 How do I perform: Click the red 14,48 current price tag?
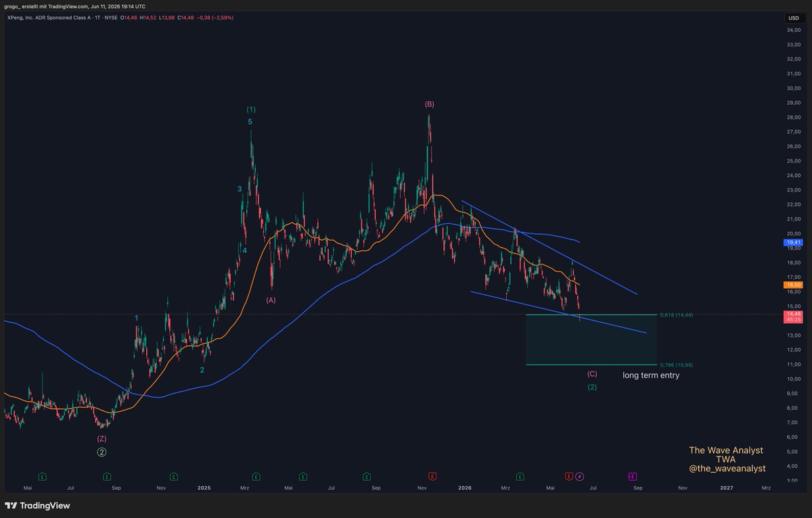793,316
